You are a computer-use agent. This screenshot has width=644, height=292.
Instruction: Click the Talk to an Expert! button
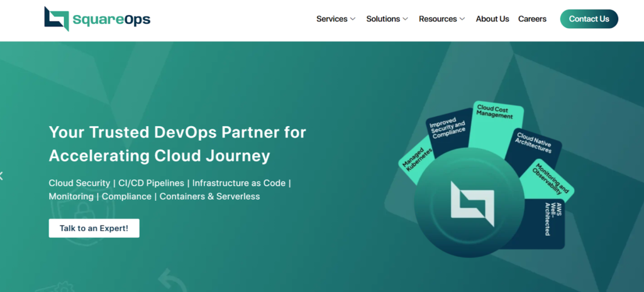[94, 228]
